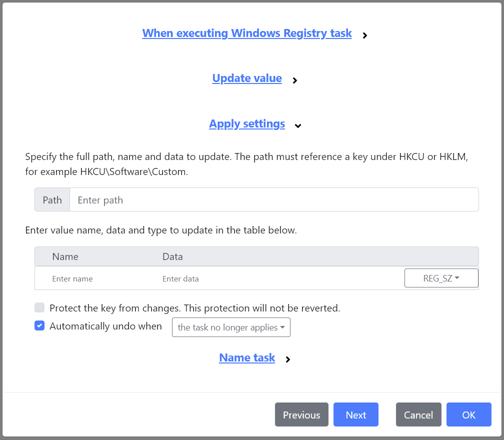Cancel the registry task wizard

coord(418,414)
